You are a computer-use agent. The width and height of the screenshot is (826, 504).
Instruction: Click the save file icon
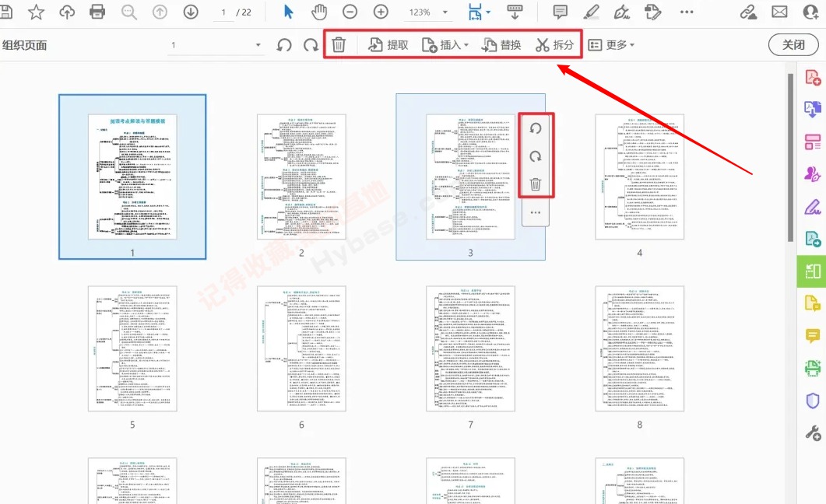5,12
